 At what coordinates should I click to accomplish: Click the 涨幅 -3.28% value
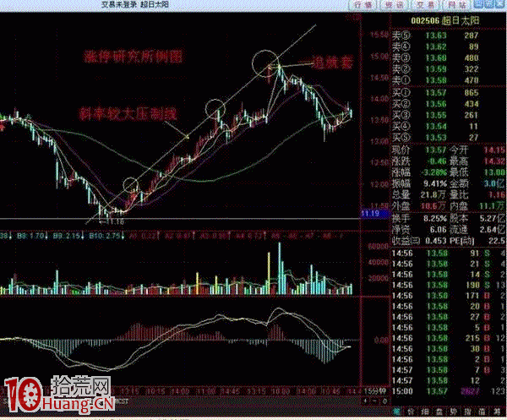[433, 172]
